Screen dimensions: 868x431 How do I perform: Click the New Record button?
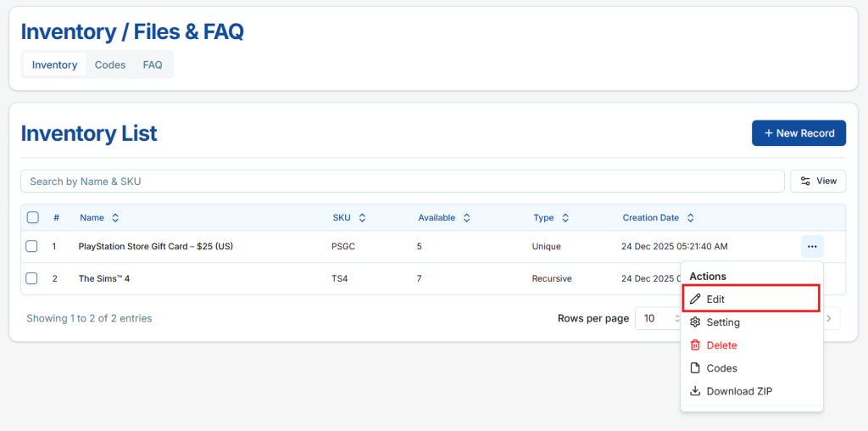pyautogui.click(x=798, y=133)
